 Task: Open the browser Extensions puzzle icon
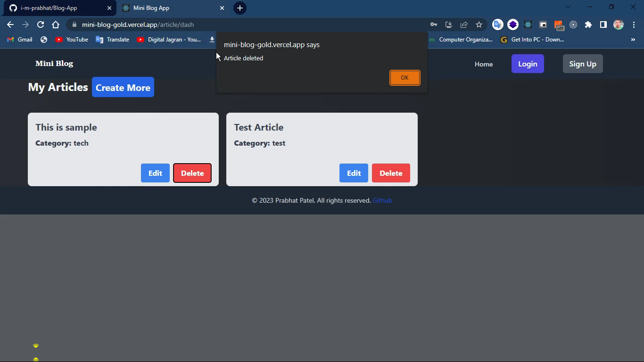[588, 24]
